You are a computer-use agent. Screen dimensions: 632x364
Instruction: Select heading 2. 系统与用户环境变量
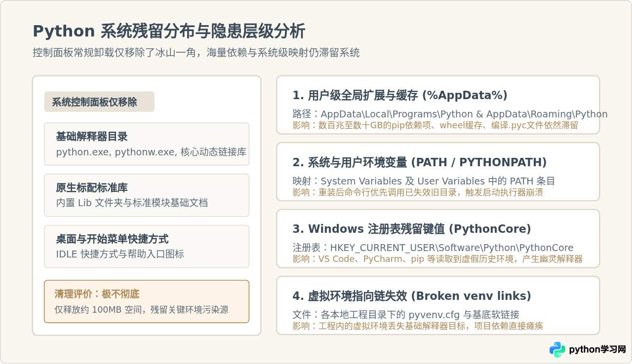[x=420, y=162]
